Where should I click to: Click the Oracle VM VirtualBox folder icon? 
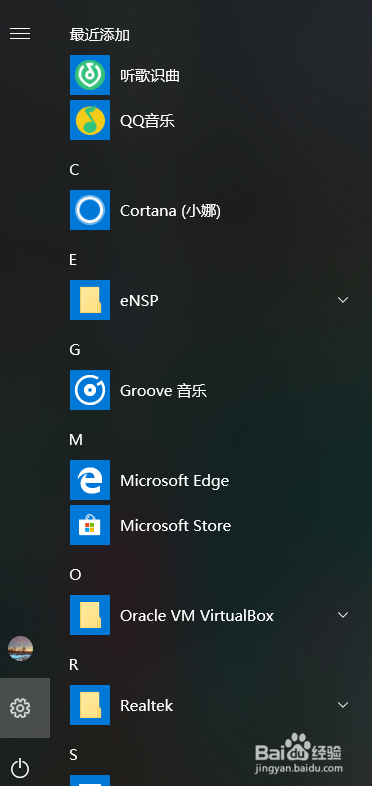pos(90,615)
